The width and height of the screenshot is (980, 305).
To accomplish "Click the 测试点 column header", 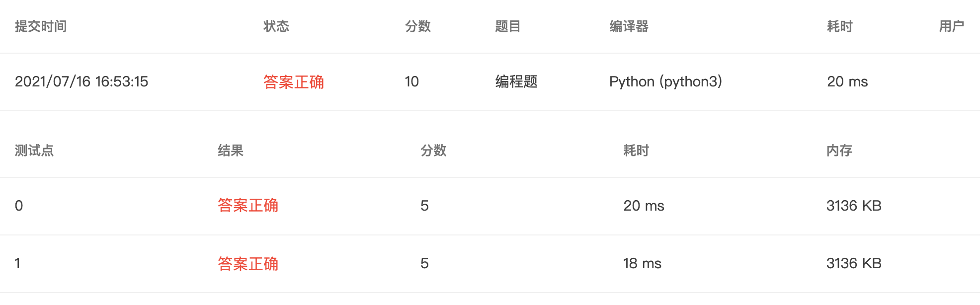I will pos(34,151).
